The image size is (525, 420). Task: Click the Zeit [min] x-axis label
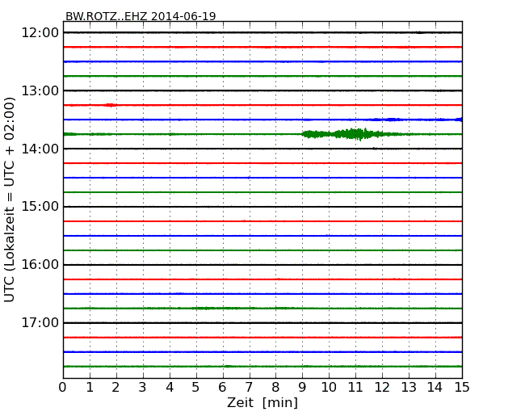(262, 402)
